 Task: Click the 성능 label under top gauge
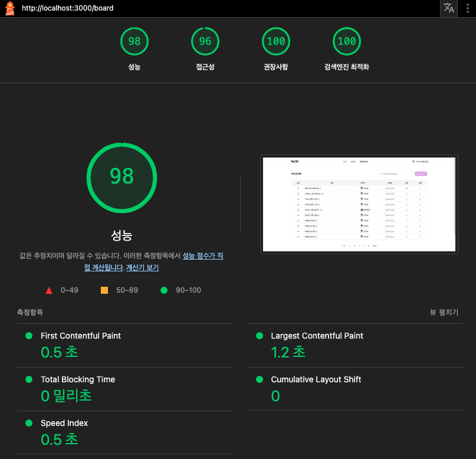pos(134,67)
